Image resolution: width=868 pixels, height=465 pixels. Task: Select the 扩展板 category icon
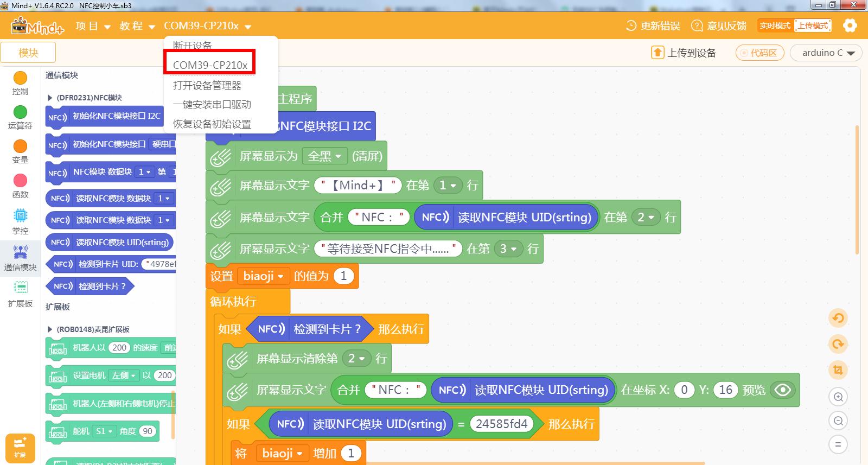[x=20, y=287]
